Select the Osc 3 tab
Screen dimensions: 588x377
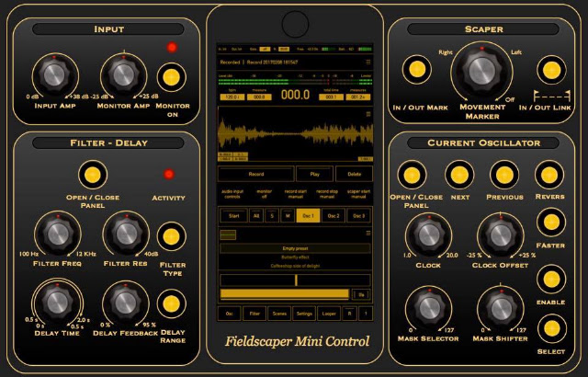358,216
